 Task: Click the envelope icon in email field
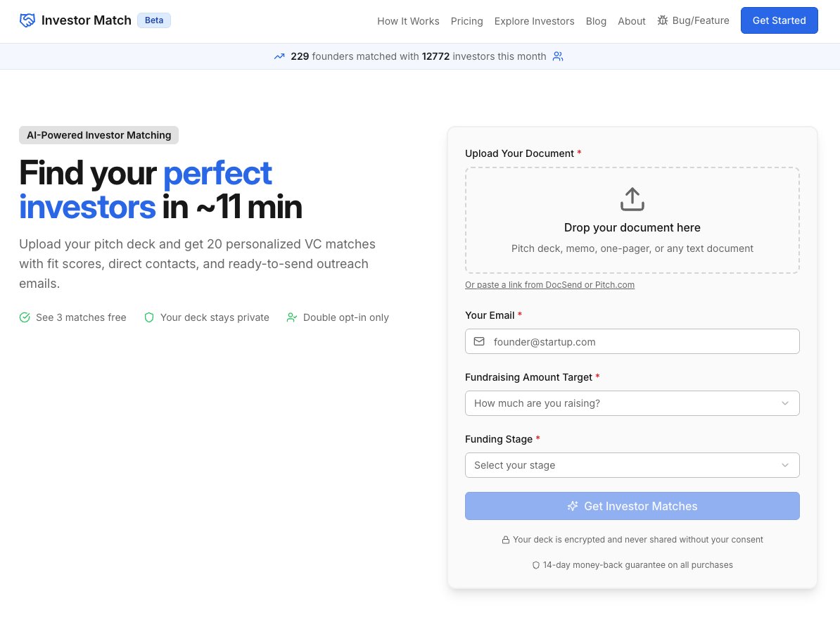coord(479,341)
